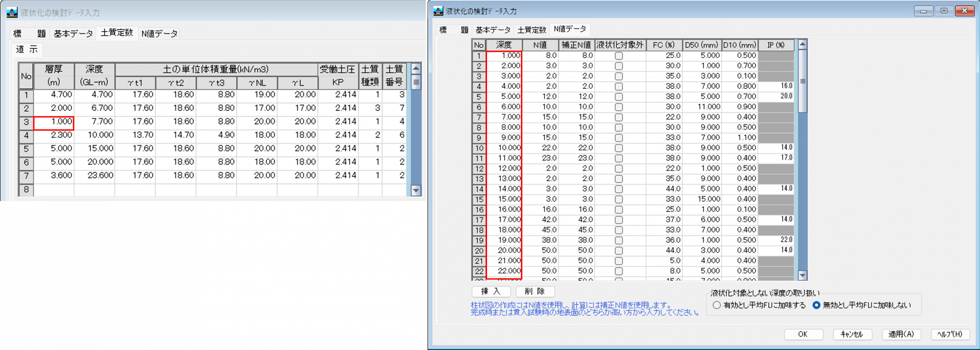Click the app icon in the left window title bar
The height and width of the screenshot is (350, 980).
(x=12, y=12)
